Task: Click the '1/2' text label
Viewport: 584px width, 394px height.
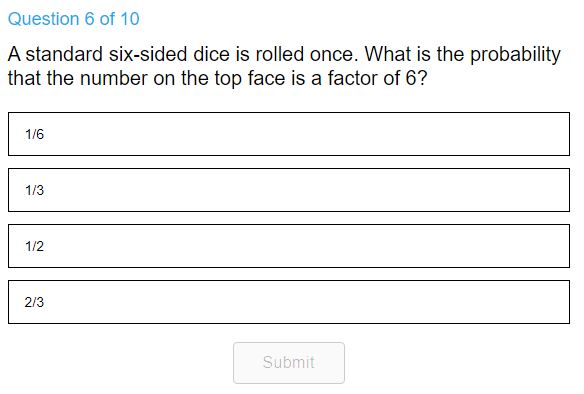Action: coord(34,246)
